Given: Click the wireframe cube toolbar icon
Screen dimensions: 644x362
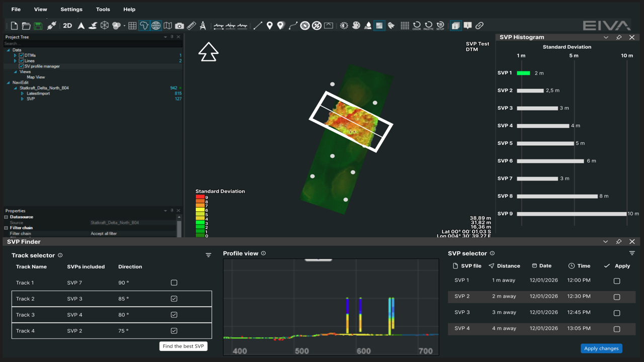Looking at the screenshot, I should point(105,26).
